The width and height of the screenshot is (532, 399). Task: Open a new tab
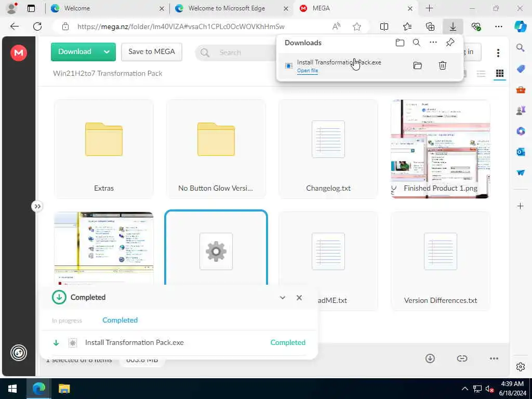[429, 8]
